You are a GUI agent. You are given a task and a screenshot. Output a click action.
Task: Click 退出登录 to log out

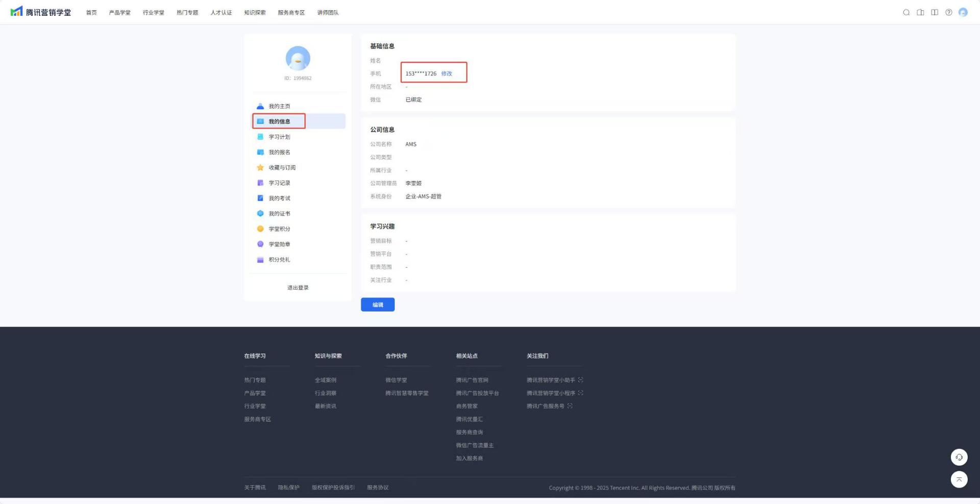coord(298,288)
